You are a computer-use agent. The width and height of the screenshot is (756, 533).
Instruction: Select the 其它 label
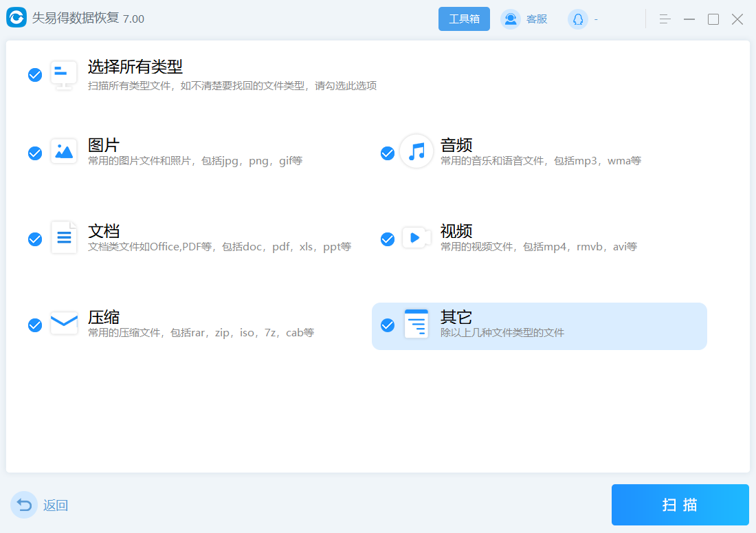pyautogui.click(x=456, y=317)
